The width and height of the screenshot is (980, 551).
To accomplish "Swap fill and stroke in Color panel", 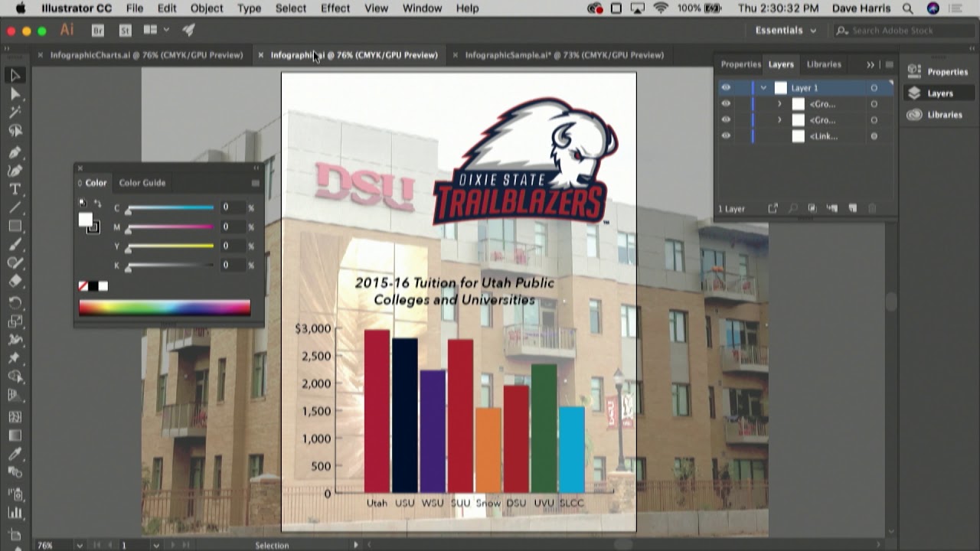I will click(97, 204).
